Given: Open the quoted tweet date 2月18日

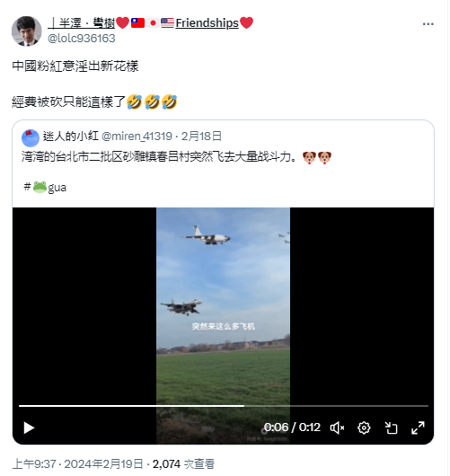Looking at the screenshot, I should (x=201, y=136).
